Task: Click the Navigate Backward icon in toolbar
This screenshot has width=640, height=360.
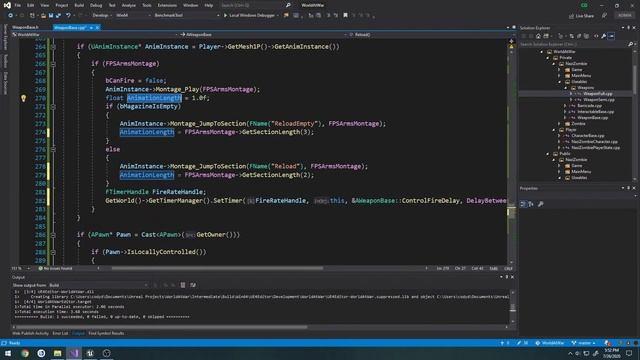Action: pos(10,16)
